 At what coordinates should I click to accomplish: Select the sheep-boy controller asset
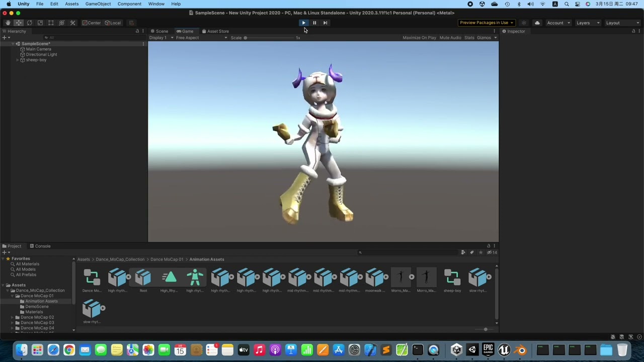coord(452,281)
